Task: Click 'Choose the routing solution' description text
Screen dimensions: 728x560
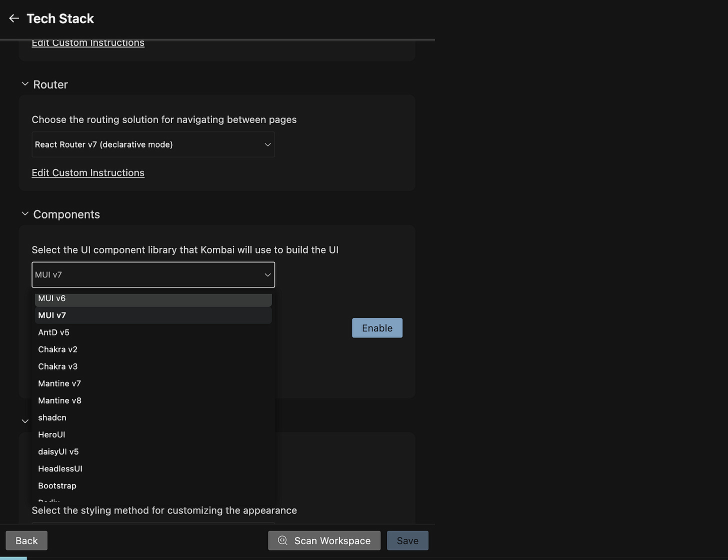Action: (164, 119)
